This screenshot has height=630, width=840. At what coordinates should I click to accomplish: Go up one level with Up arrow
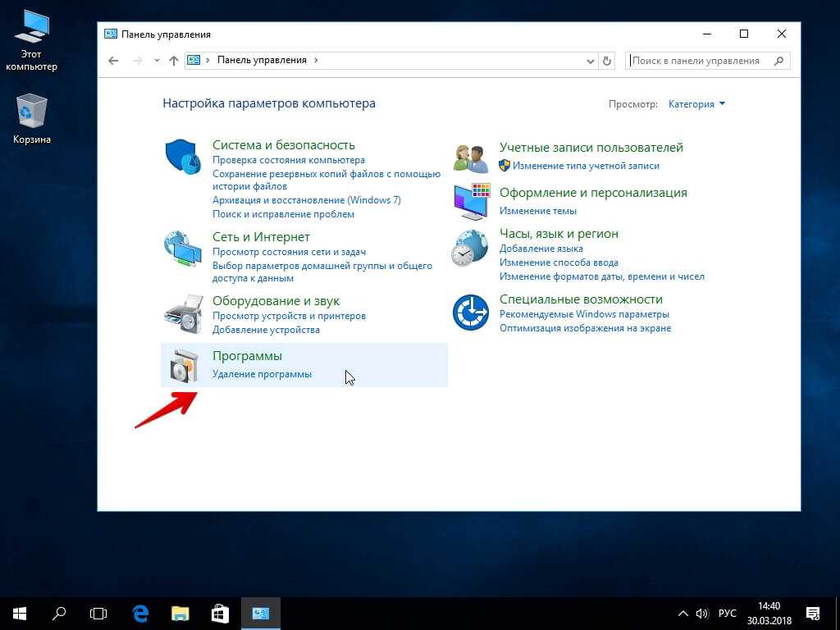[x=173, y=61]
